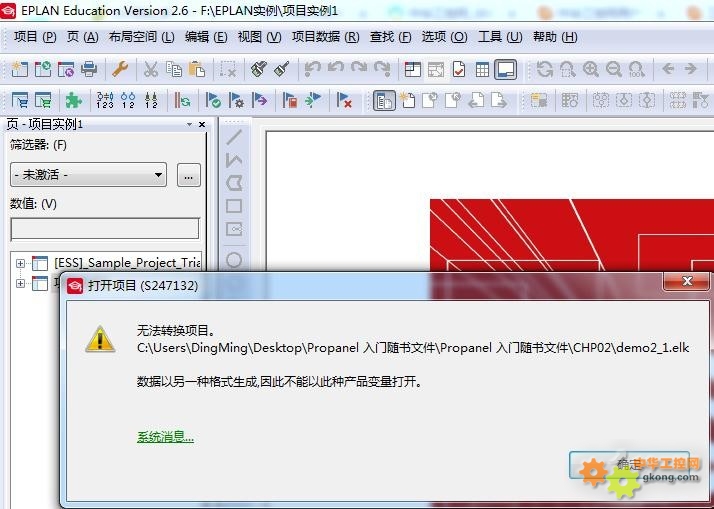This screenshot has width=714, height=509.
Task: Open the 项目数据 (R) menu
Action: 325,37
